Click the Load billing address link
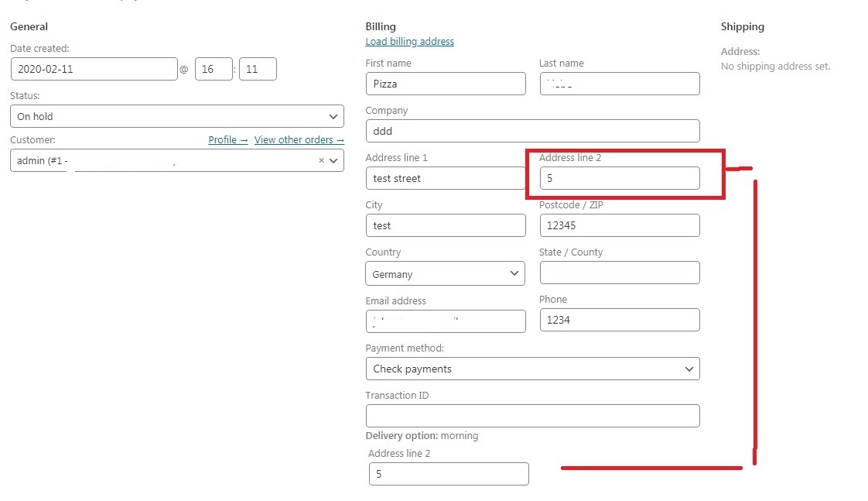This screenshot has height=501, width=868. pos(409,42)
